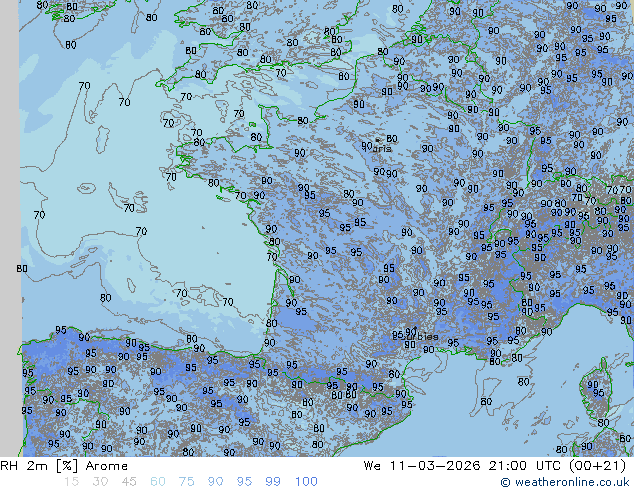The image size is (634, 490).
Task: Select legend value 100
Action: tap(306, 482)
